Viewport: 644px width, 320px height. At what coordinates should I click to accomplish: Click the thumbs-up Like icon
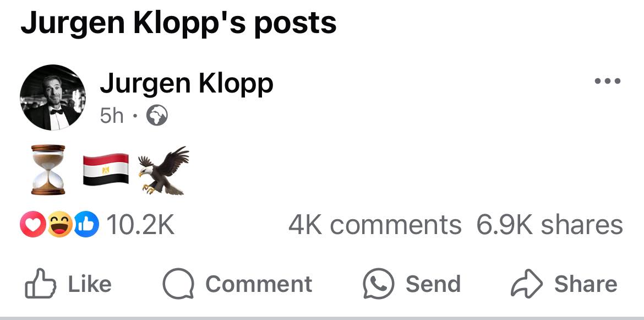click(41, 284)
